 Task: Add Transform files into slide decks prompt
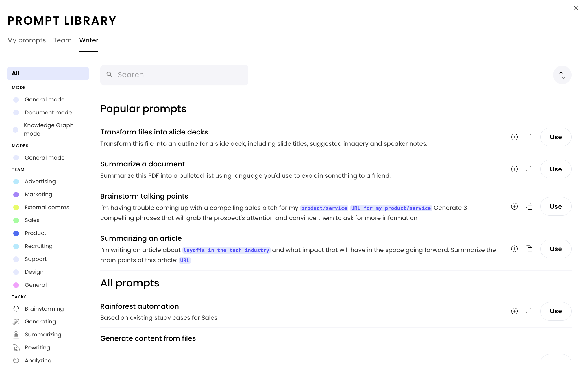click(514, 137)
